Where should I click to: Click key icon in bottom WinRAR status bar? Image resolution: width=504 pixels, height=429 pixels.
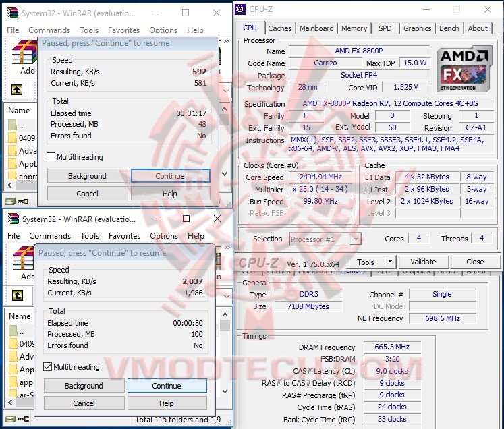pyautogui.click(x=24, y=419)
